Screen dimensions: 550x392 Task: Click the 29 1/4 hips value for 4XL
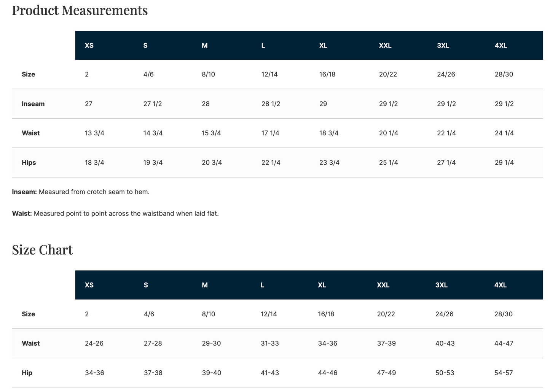pyautogui.click(x=504, y=163)
